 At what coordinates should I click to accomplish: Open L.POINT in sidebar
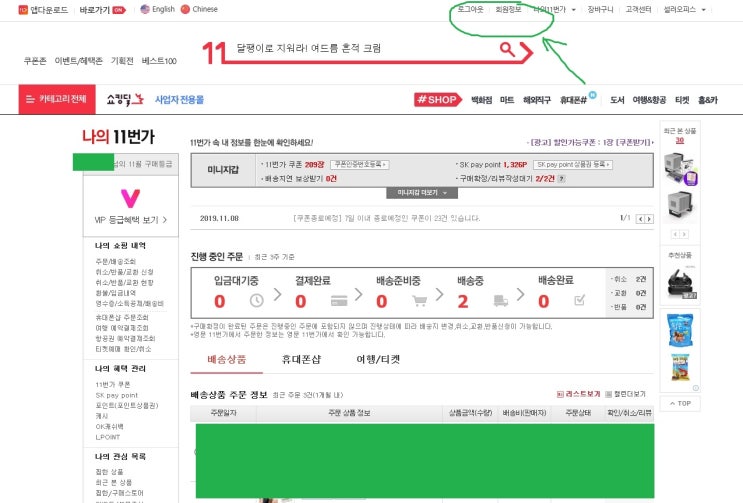[x=108, y=437]
